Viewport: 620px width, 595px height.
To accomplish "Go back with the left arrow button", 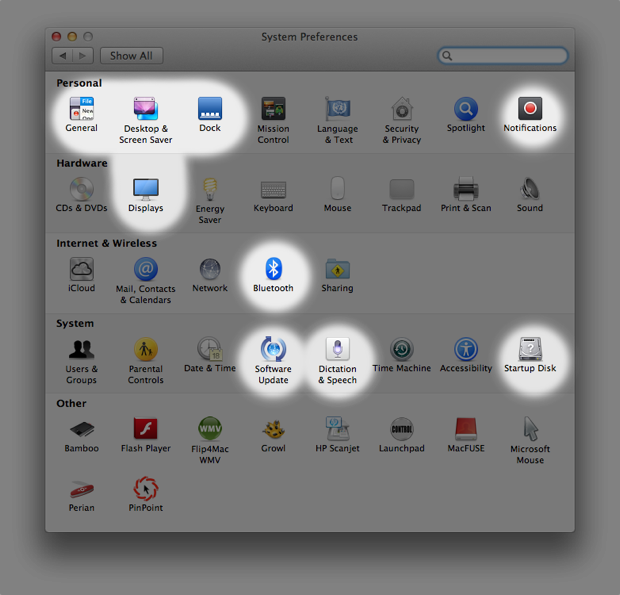I will [62, 56].
